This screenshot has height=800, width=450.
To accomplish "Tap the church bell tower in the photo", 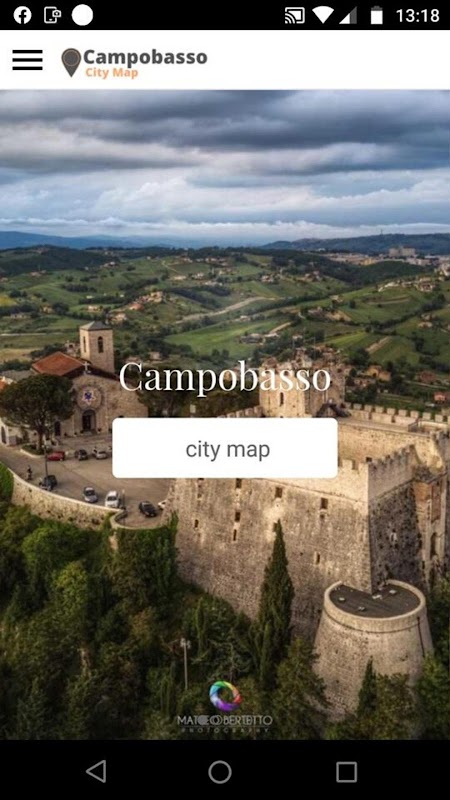I will point(97,346).
